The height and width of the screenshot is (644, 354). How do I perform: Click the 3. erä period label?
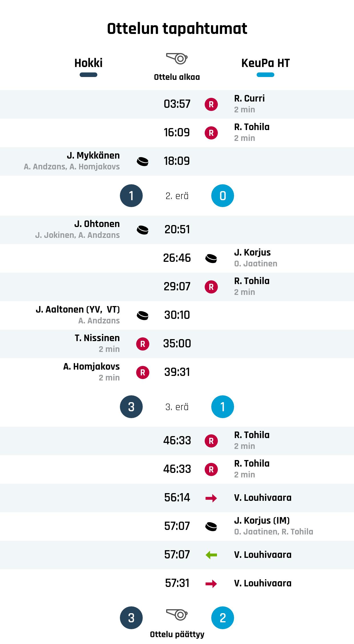click(177, 407)
